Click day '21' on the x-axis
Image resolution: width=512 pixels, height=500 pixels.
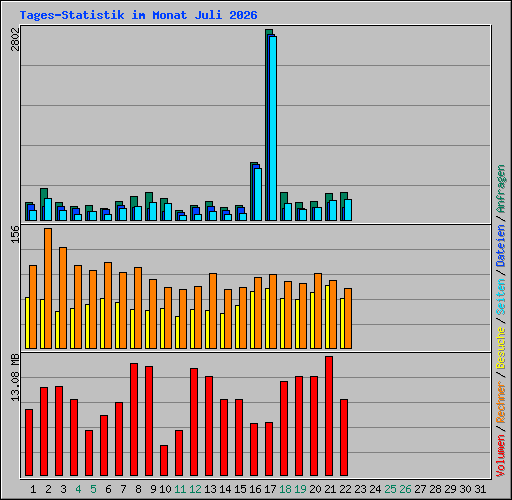[x=330, y=489]
